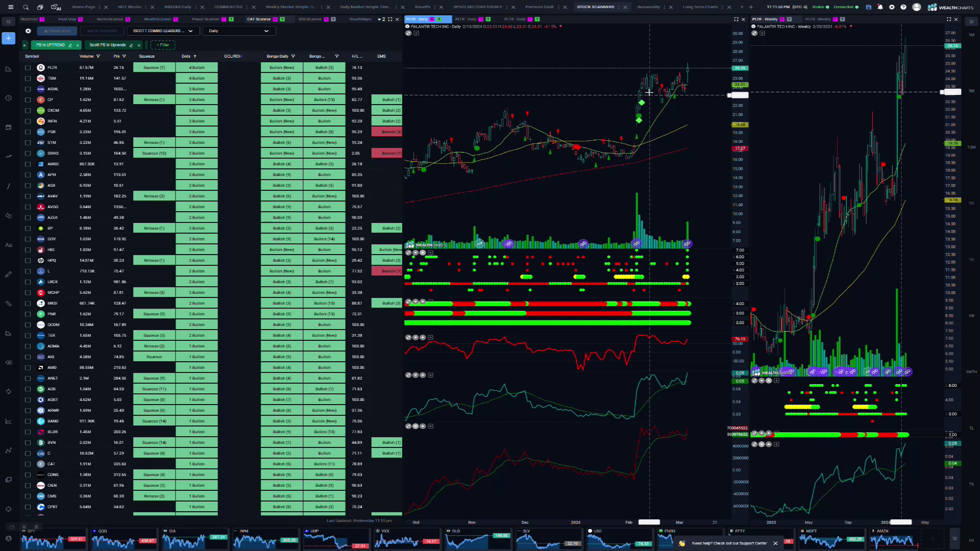Check the TSM row checkbox

[28, 78]
